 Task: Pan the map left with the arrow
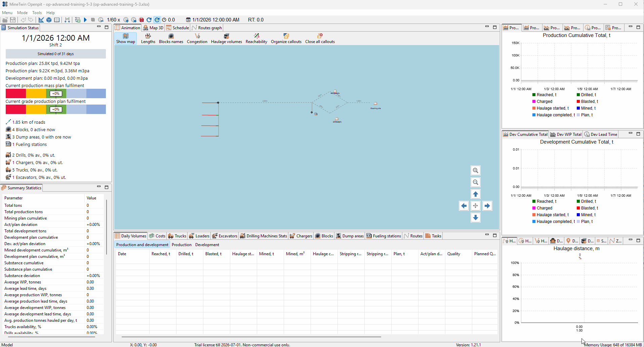[464, 206]
